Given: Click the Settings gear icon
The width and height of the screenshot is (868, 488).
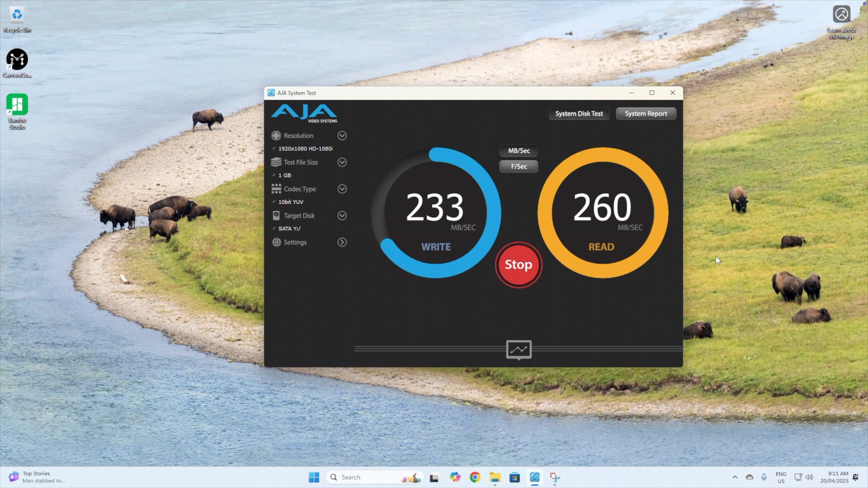Looking at the screenshot, I should tap(276, 242).
